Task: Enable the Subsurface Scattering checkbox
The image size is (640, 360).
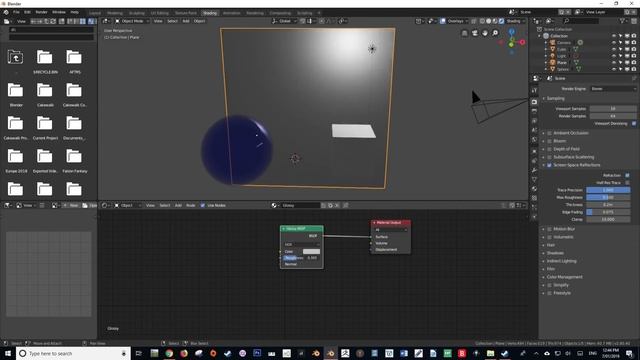Action: pos(549,157)
